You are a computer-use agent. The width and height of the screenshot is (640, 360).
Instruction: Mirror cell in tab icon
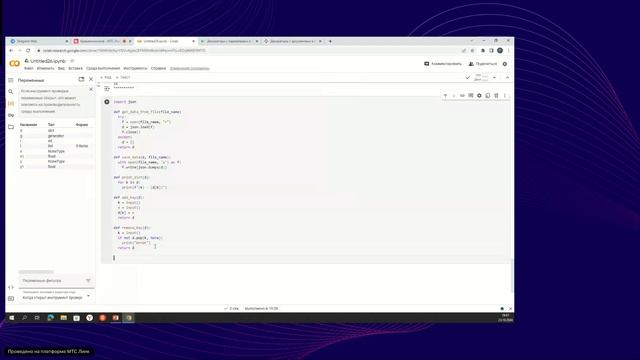(488, 96)
